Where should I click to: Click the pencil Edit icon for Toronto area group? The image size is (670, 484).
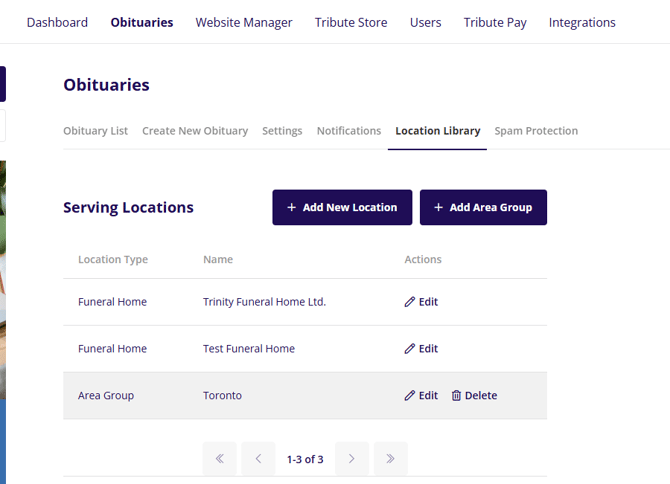(x=410, y=396)
